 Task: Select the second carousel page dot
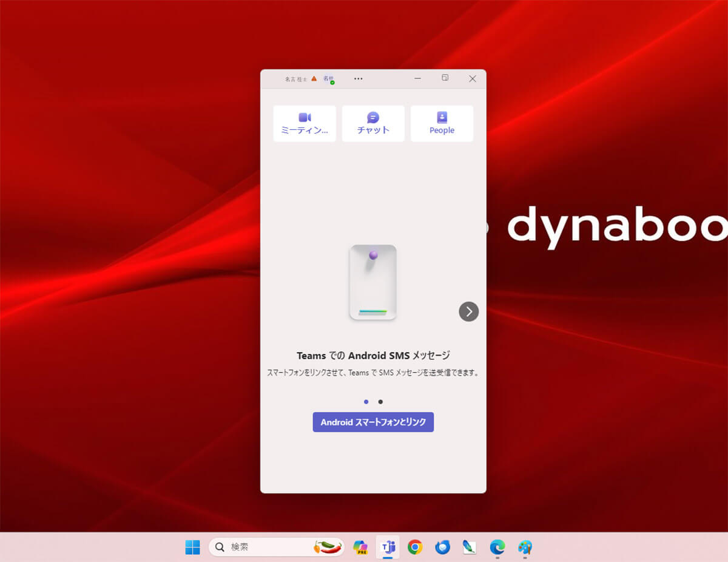[380, 402]
